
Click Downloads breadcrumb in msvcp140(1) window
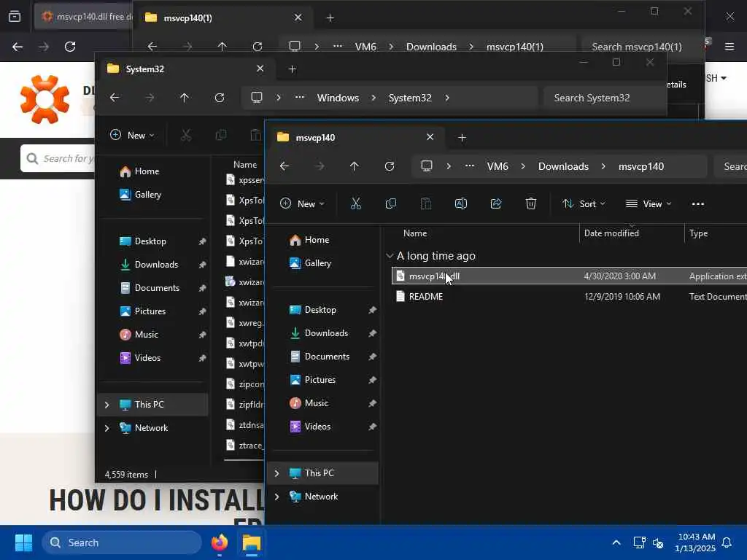pyautogui.click(x=431, y=47)
